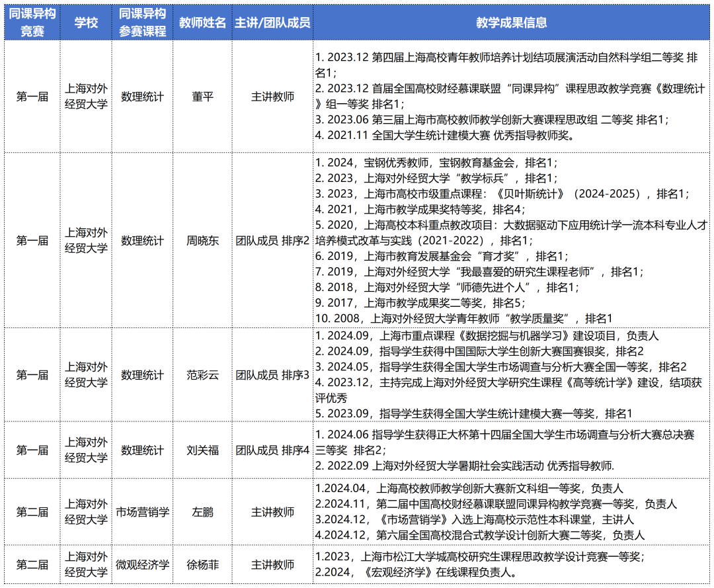Select the 市场营销学 course cell
Screen dimensions: 714x588
143,512
